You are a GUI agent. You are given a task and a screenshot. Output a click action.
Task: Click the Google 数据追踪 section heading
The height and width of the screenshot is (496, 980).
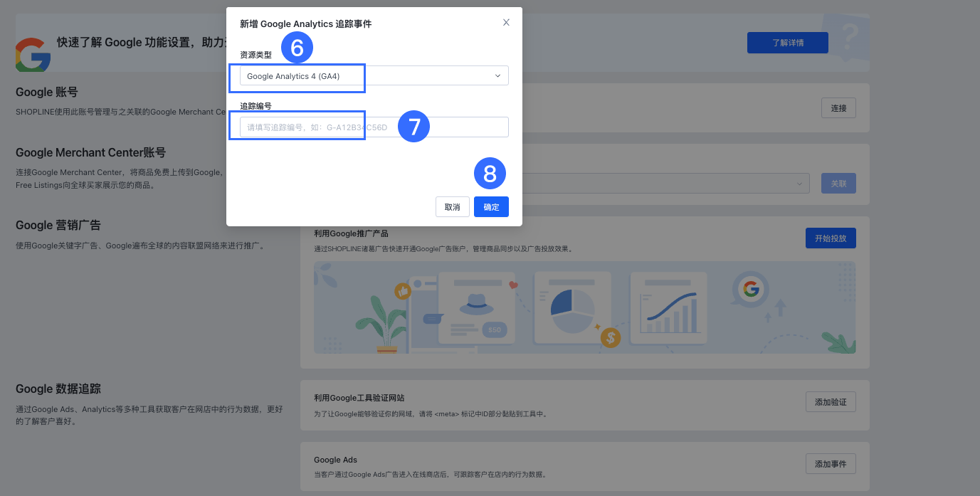58,389
